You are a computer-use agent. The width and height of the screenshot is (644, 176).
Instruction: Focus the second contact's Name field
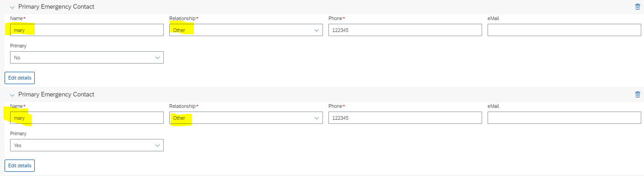tap(87, 118)
